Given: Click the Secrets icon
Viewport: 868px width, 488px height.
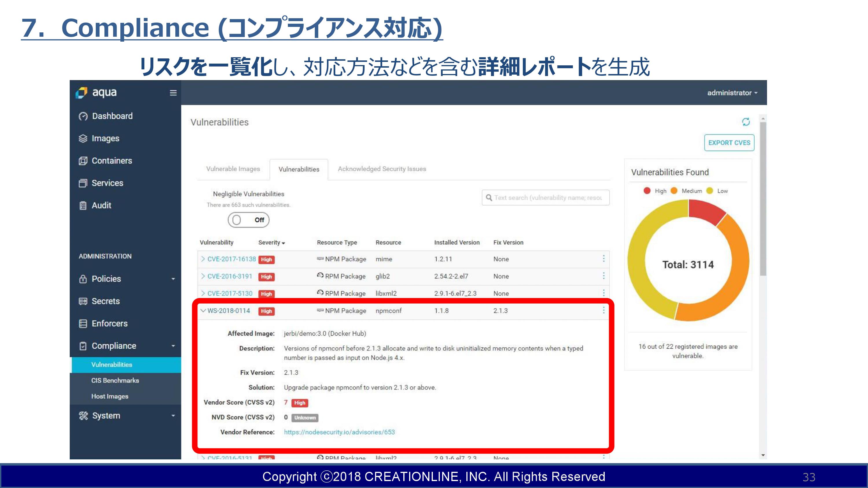Looking at the screenshot, I should (83, 301).
